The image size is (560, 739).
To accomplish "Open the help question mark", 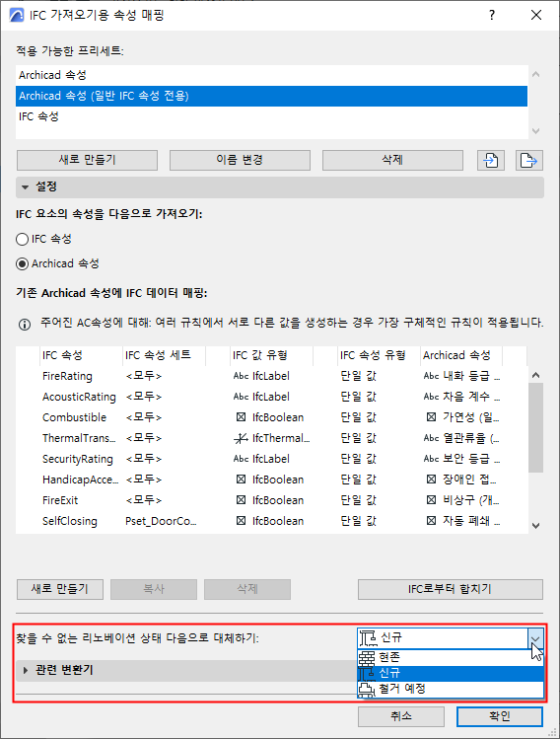I will tap(492, 15).
